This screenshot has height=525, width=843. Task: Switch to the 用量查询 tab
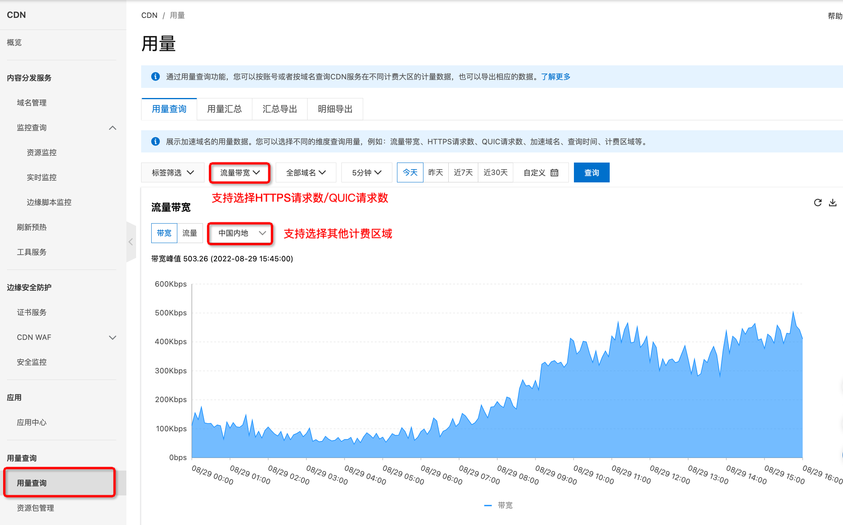pyautogui.click(x=169, y=109)
